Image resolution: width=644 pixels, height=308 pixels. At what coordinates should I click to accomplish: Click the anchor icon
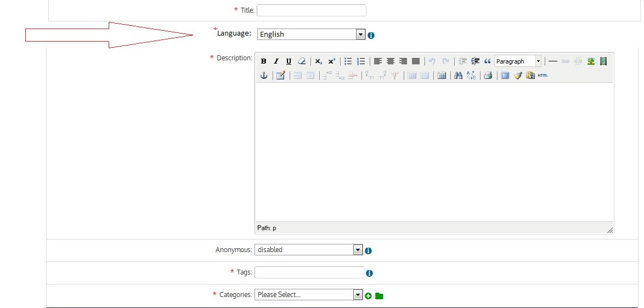[x=264, y=76]
